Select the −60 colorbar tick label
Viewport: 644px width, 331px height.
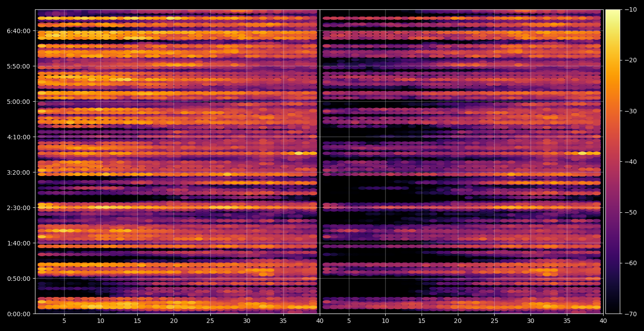click(630, 263)
